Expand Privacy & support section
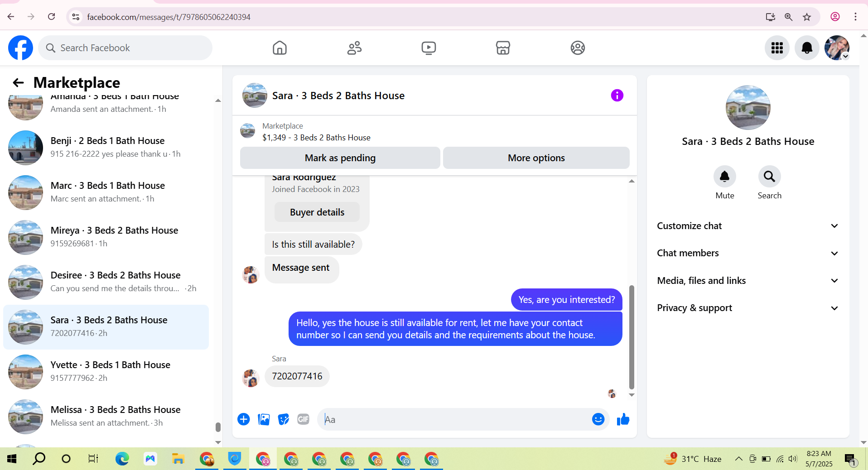The image size is (868, 470). [x=747, y=308]
